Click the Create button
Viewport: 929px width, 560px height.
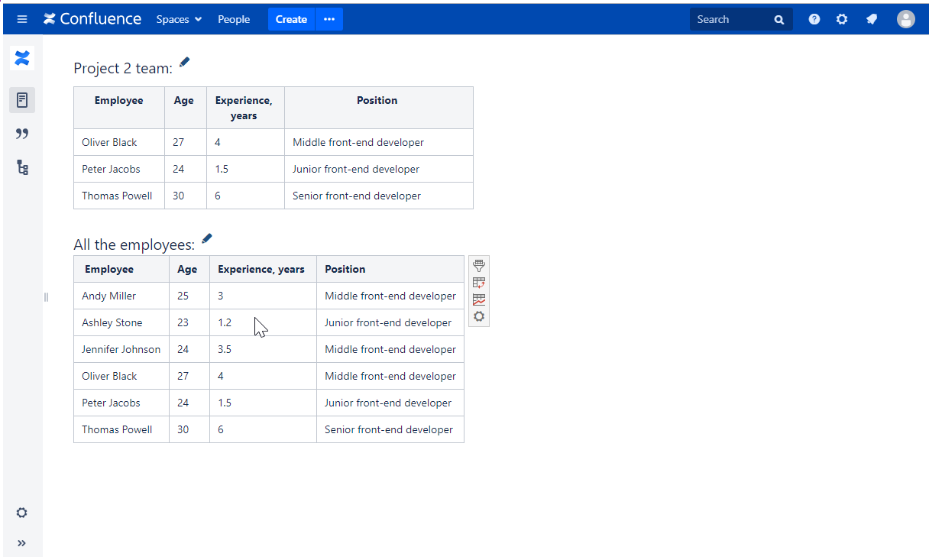[x=291, y=19]
